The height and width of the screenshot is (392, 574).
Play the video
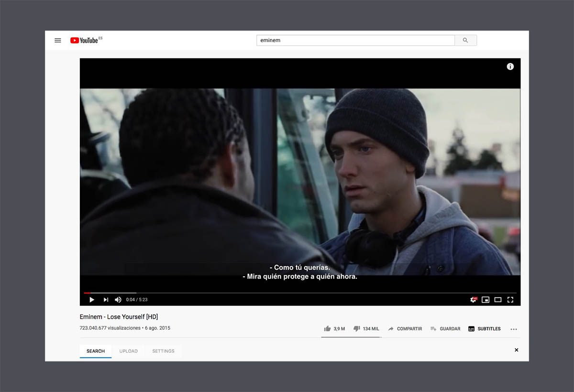tap(92, 300)
